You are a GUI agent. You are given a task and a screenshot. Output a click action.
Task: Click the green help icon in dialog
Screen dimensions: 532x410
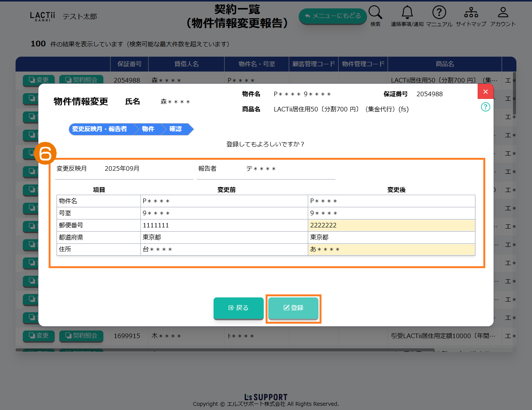[x=485, y=107]
